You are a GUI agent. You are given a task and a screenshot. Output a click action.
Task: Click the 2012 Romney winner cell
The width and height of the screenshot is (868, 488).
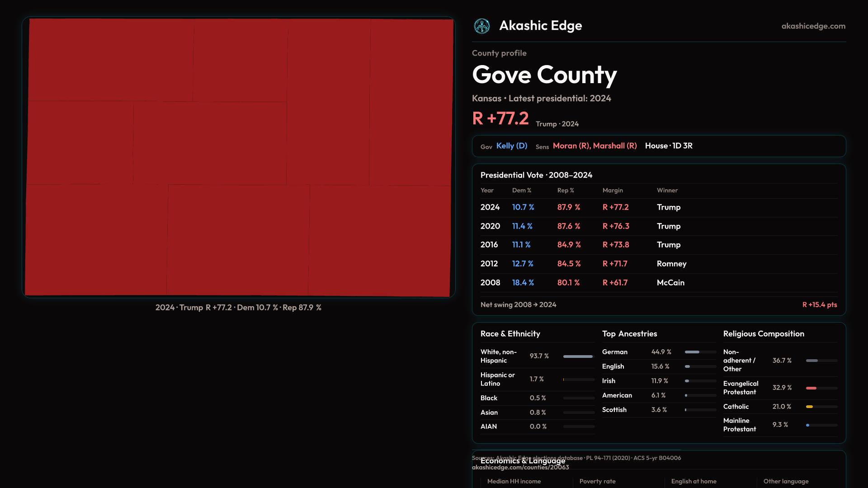(x=671, y=264)
